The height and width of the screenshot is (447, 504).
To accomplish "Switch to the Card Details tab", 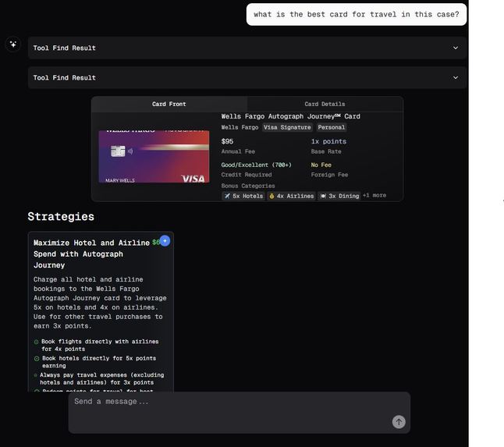I will pos(325,104).
